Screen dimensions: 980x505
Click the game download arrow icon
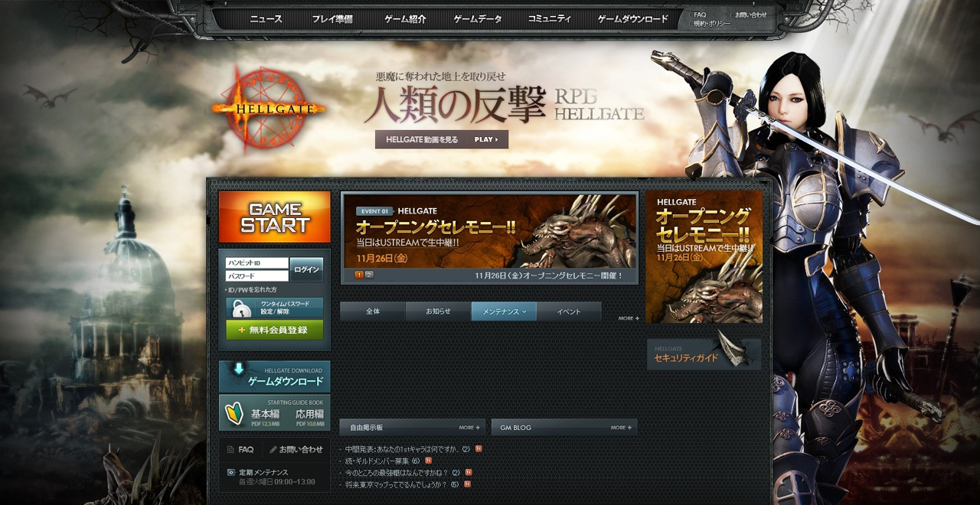tap(238, 369)
